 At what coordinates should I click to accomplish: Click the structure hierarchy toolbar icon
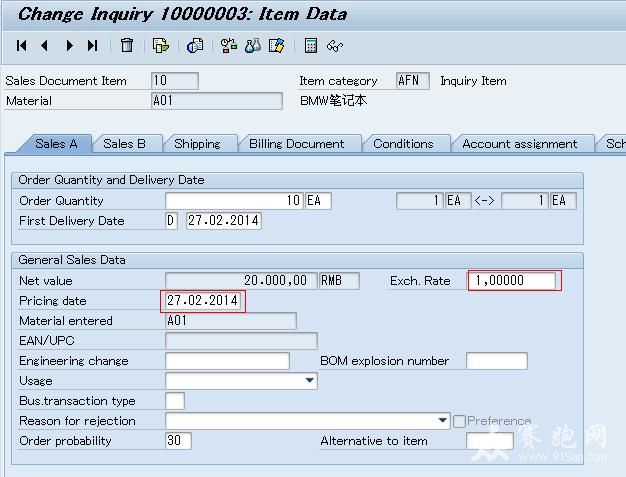pos(229,46)
